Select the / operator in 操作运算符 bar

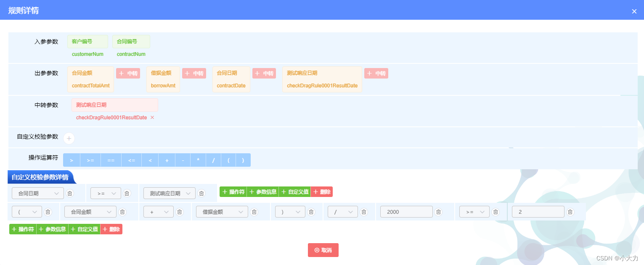click(213, 160)
